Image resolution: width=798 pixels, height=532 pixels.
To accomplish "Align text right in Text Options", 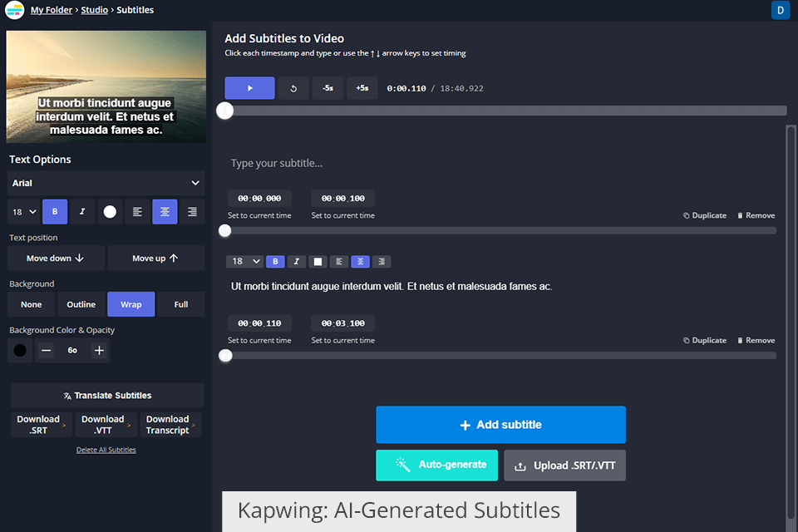I will tap(192, 212).
